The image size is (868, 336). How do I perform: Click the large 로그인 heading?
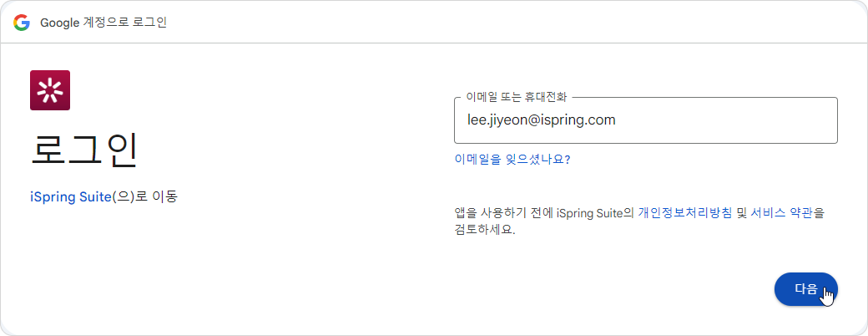point(83,150)
